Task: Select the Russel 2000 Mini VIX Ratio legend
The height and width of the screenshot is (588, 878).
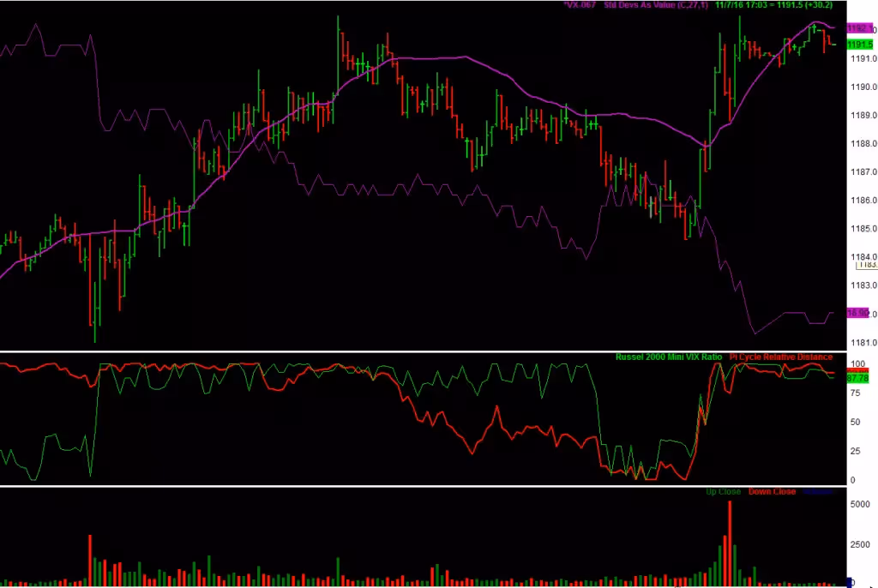Action: pos(669,357)
